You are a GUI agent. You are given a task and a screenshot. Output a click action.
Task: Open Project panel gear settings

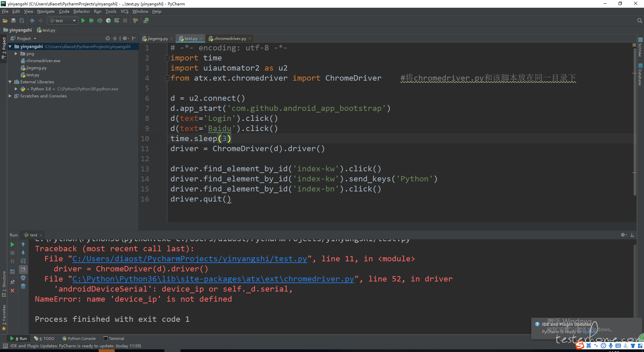125,39
